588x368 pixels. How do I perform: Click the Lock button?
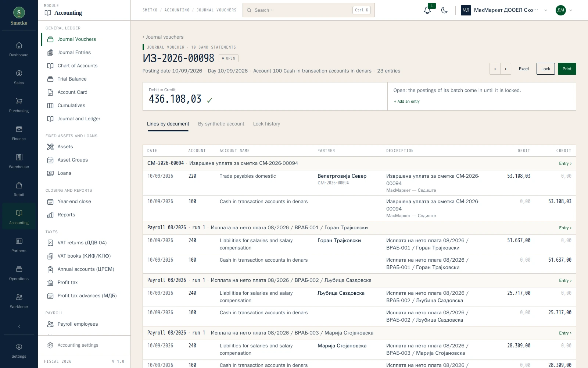click(546, 69)
